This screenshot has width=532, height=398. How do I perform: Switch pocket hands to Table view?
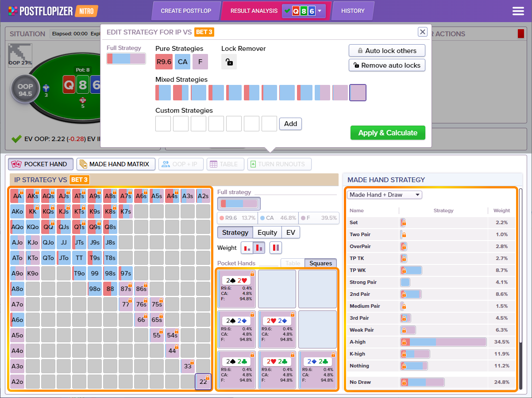pos(293,263)
